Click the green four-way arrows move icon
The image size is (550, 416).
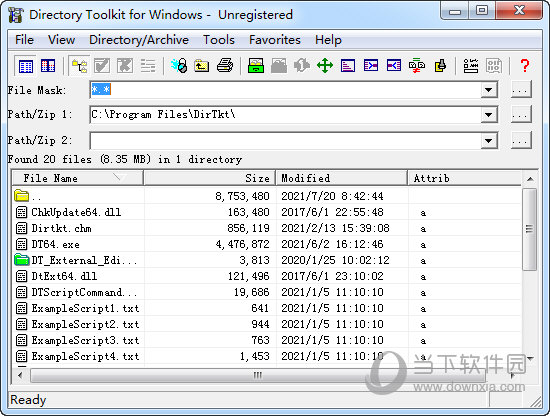point(325,66)
